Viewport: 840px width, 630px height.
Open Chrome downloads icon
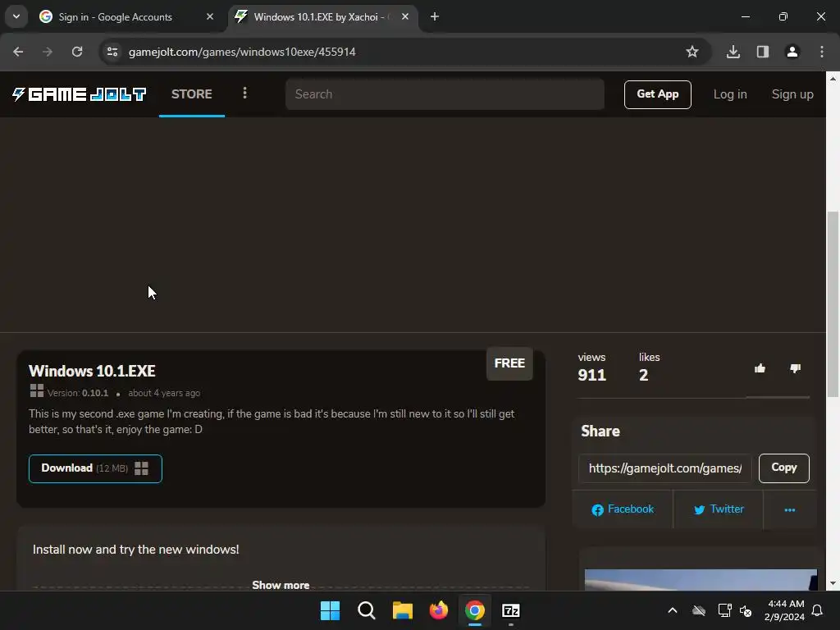[x=733, y=52]
